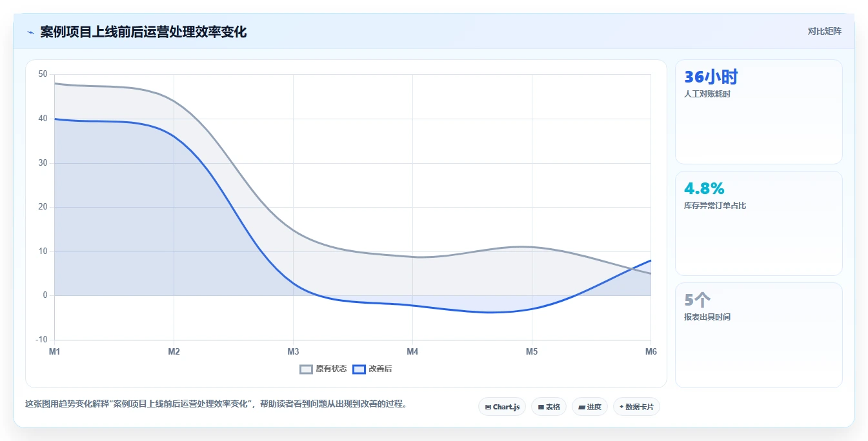Select the 进度 tag chip
The image size is (868, 441).
coord(590,407)
